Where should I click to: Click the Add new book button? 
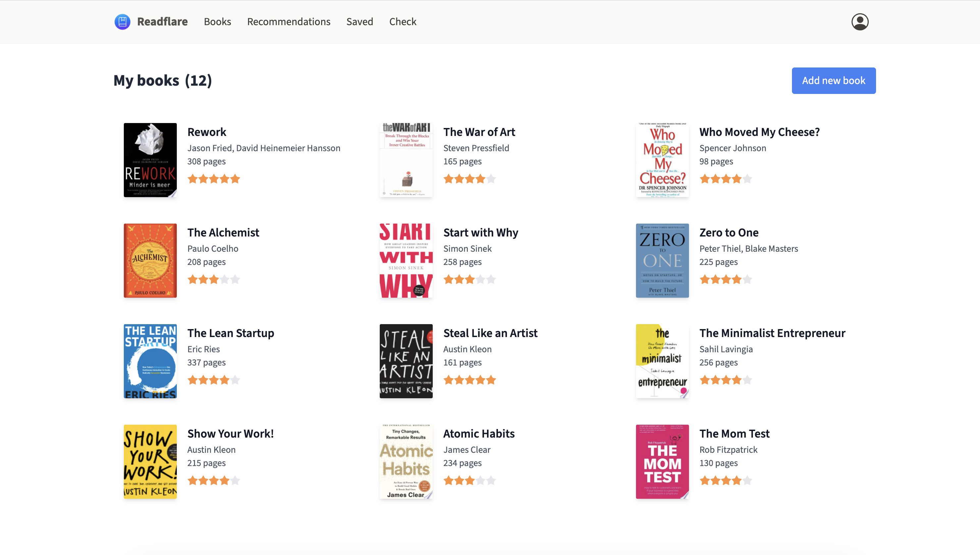[x=834, y=80]
